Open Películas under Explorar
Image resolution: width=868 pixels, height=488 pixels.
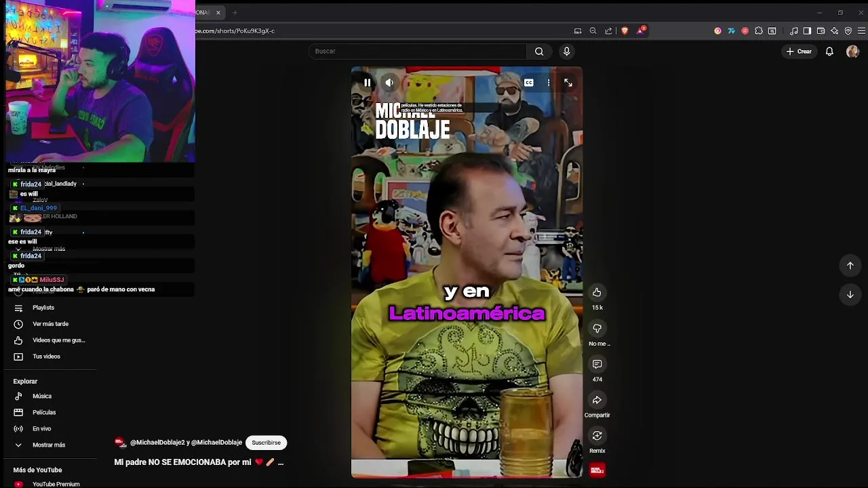coord(44,413)
